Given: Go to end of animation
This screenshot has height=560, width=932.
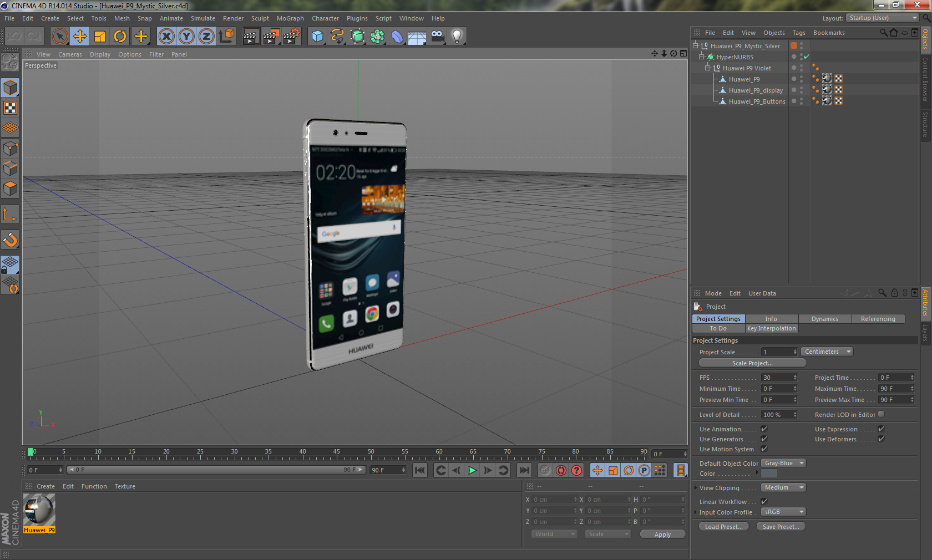Looking at the screenshot, I should tap(524, 470).
